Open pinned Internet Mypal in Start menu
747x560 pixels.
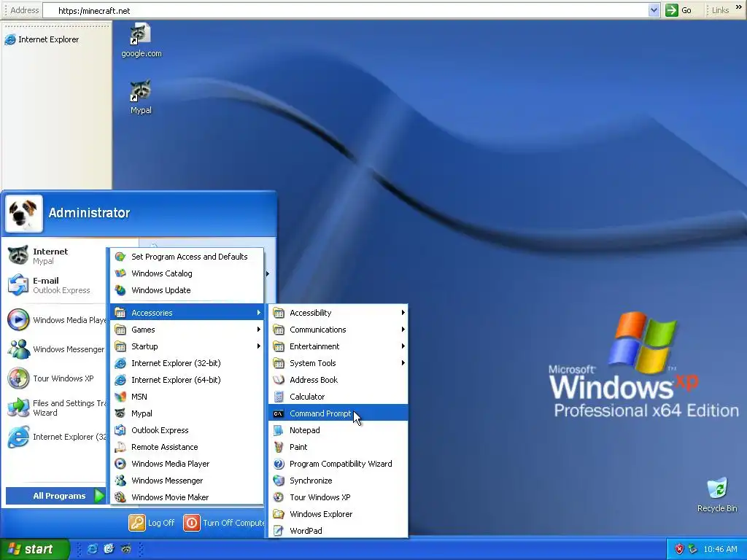(55, 256)
